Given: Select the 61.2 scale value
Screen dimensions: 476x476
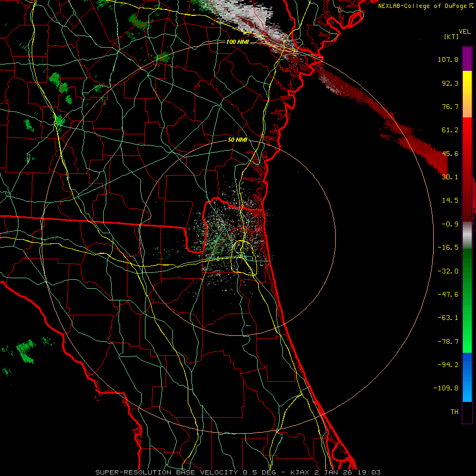Looking at the screenshot, I should click(x=450, y=130).
